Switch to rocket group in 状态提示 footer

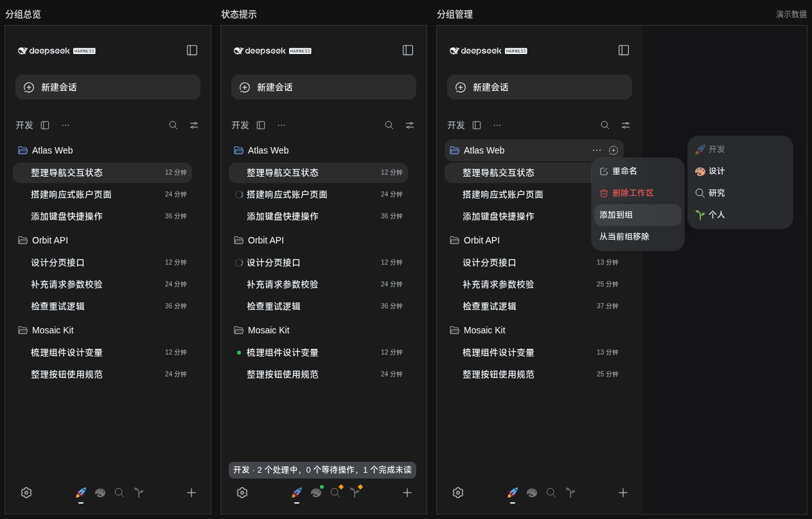(297, 493)
